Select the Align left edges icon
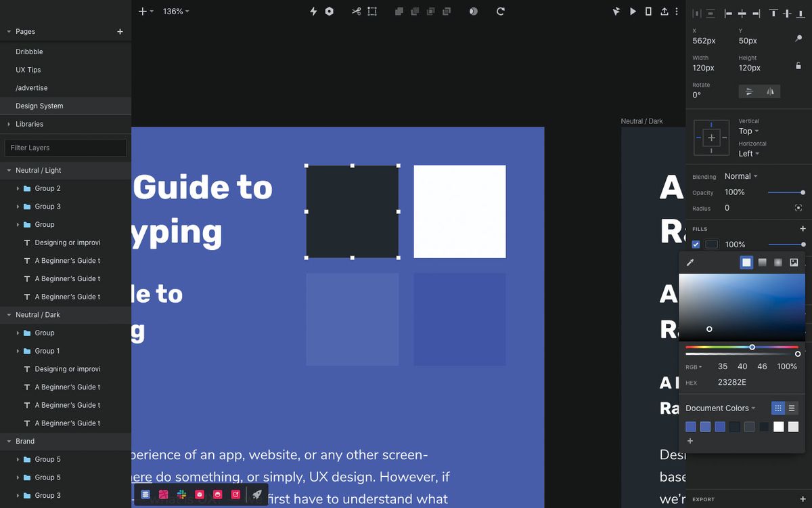 pos(728,14)
